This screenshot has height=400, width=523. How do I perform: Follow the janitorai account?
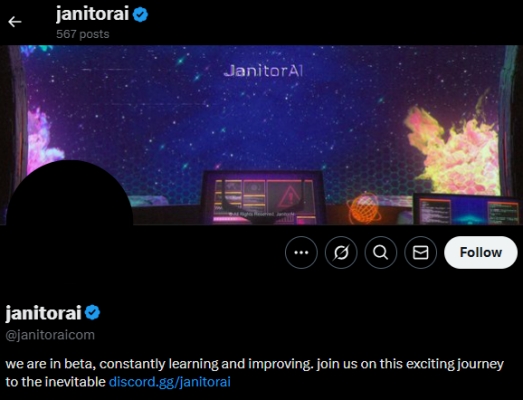coord(481,253)
